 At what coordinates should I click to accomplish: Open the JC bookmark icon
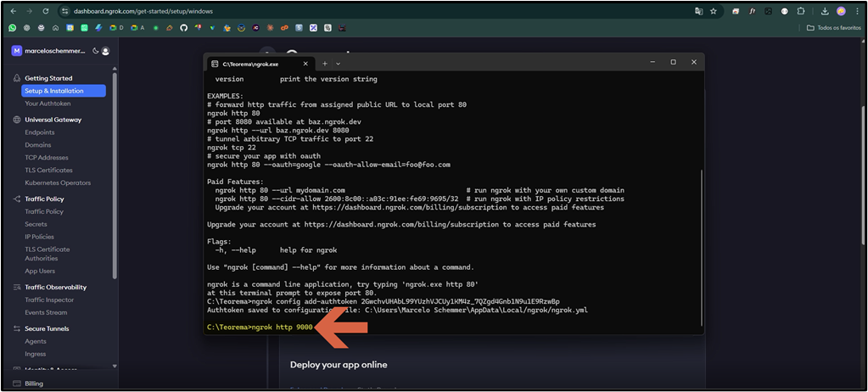(255, 28)
